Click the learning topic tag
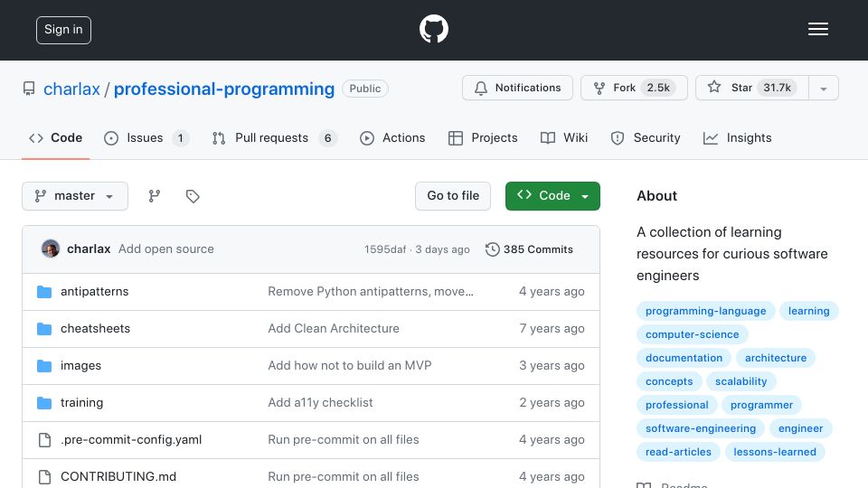 coord(808,311)
